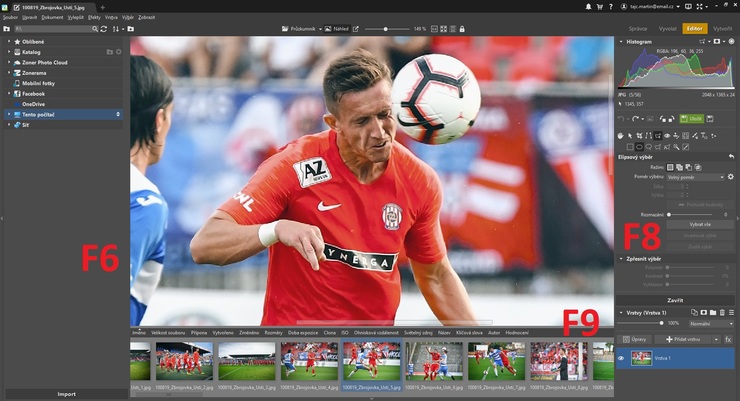Click the Undo arrow icon
The image size is (740, 401).
[622, 118]
